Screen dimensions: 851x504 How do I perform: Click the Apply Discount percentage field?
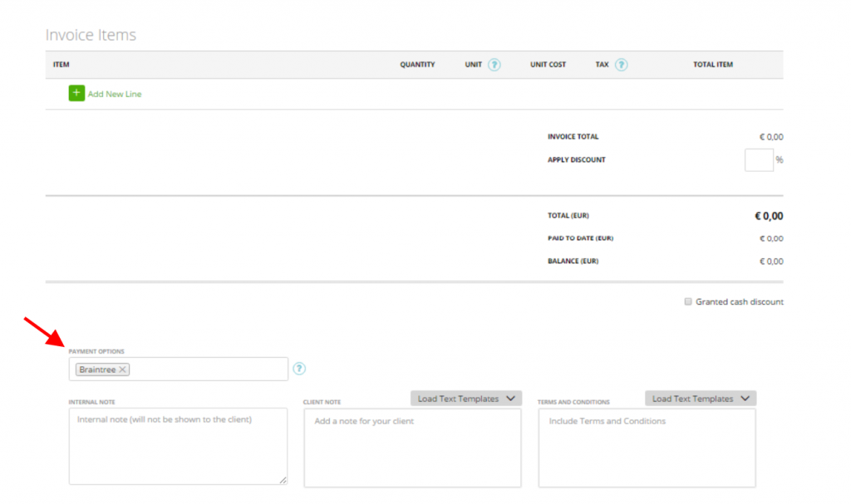pyautogui.click(x=758, y=159)
